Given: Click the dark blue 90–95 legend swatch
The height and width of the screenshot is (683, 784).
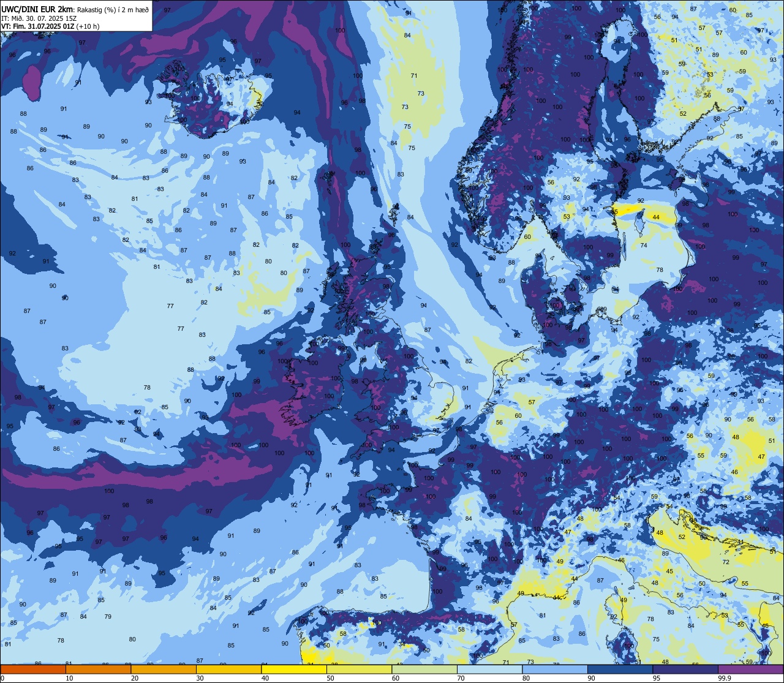Looking at the screenshot, I should point(620,669).
